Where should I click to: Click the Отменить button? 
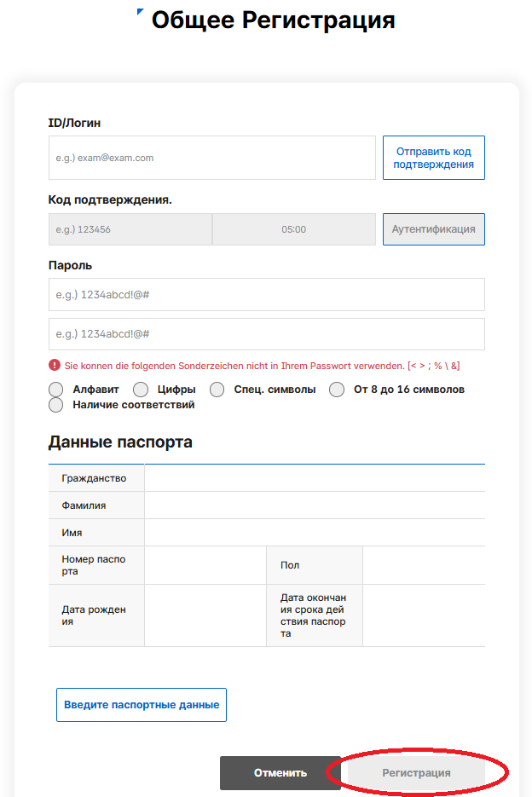(x=280, y=772)
